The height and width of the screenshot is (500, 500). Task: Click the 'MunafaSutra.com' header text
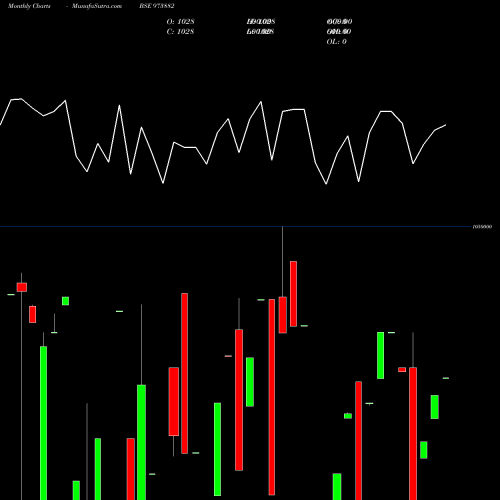(x=97, y=6)
